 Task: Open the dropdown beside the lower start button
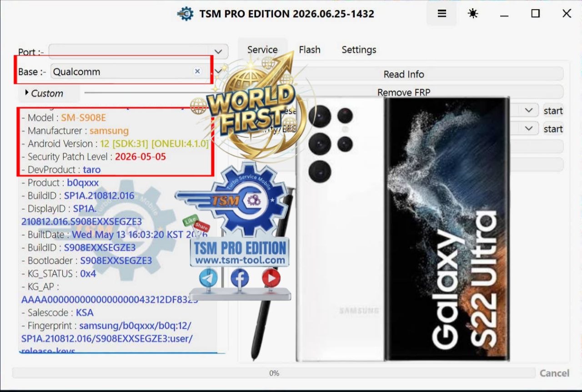pyautogui.click(x=528, y=129)
